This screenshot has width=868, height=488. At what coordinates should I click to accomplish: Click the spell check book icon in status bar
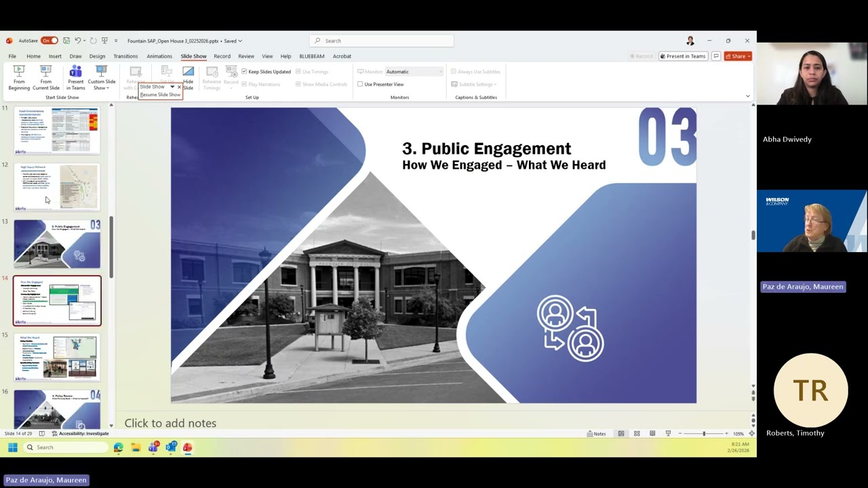pyautogui.click(x=42, y=434)
